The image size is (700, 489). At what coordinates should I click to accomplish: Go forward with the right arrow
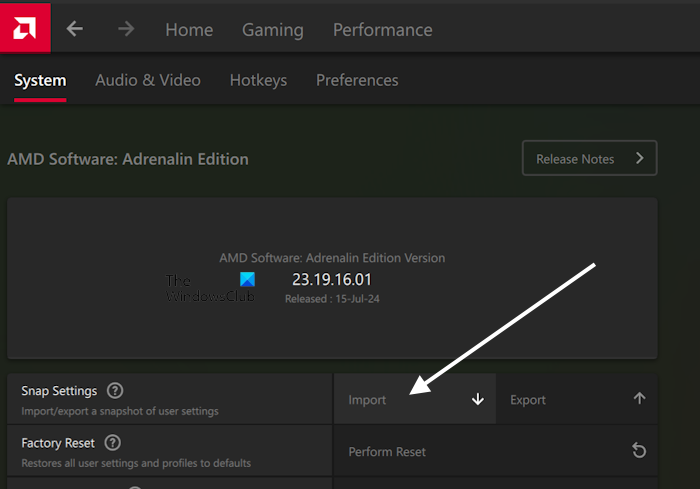pyautogui.click(x=126, y=29)
